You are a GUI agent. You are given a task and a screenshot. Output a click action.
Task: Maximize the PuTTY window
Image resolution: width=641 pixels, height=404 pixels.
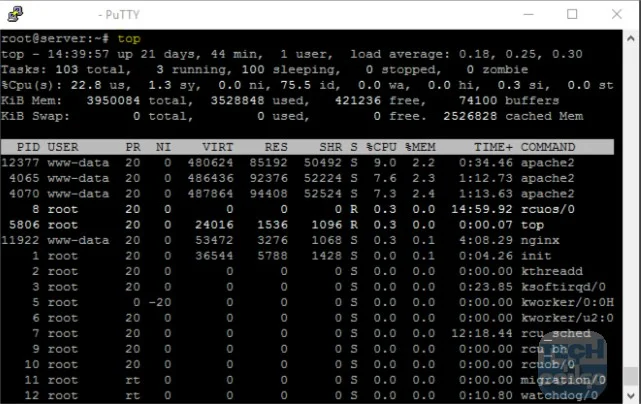click(x=572, y=14)
